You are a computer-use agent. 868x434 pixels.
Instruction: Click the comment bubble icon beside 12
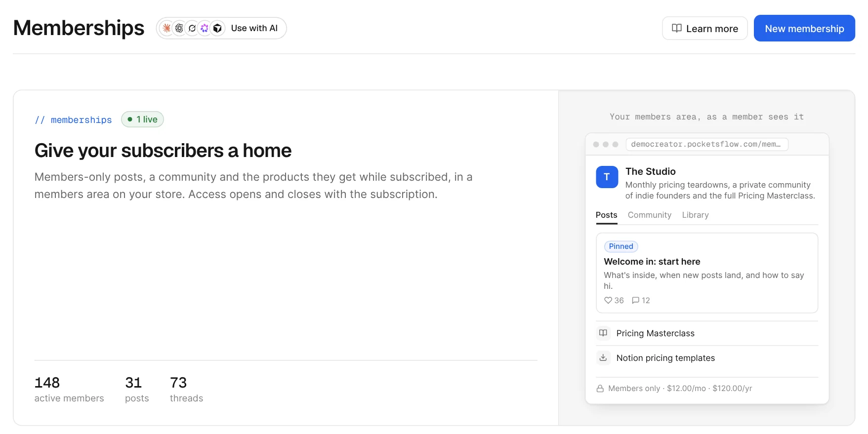pos(636,300)
